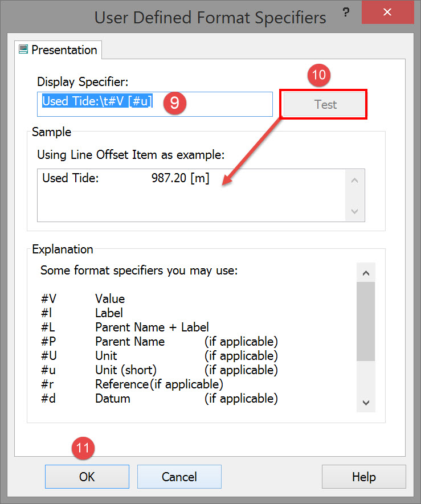Open the Help button
Viewport: 421px width, 504px height.
click(363, 477)
